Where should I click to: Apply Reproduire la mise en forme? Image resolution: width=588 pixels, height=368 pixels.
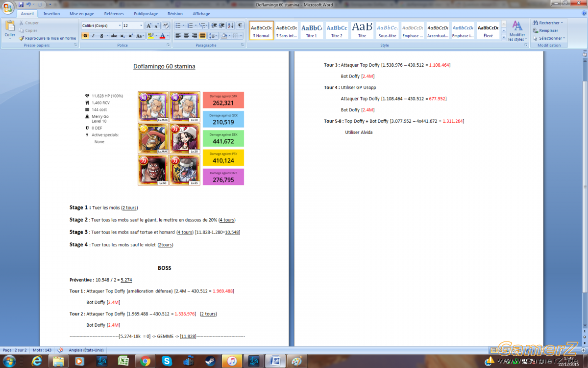tap(48, 38)
